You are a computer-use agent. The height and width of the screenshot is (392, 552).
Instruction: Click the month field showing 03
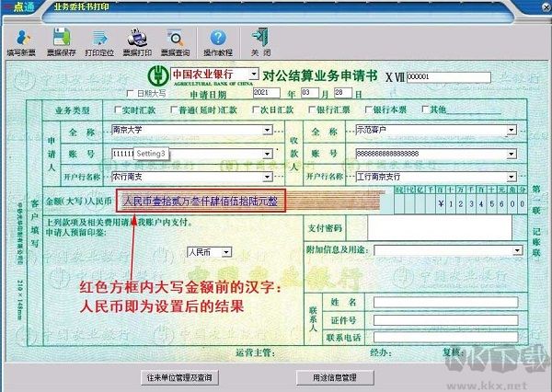click(x=310, y=93)
